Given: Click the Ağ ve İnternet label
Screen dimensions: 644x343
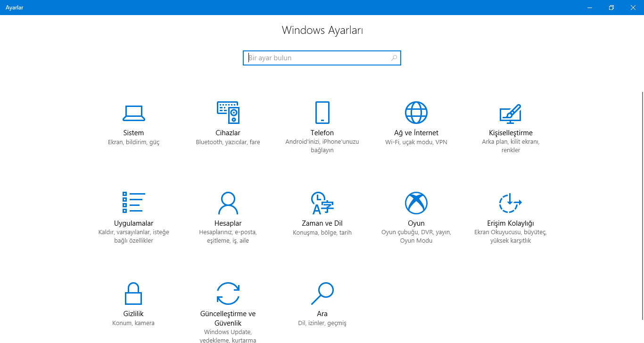Looking at the screenshot, I should tap(416, 133).
